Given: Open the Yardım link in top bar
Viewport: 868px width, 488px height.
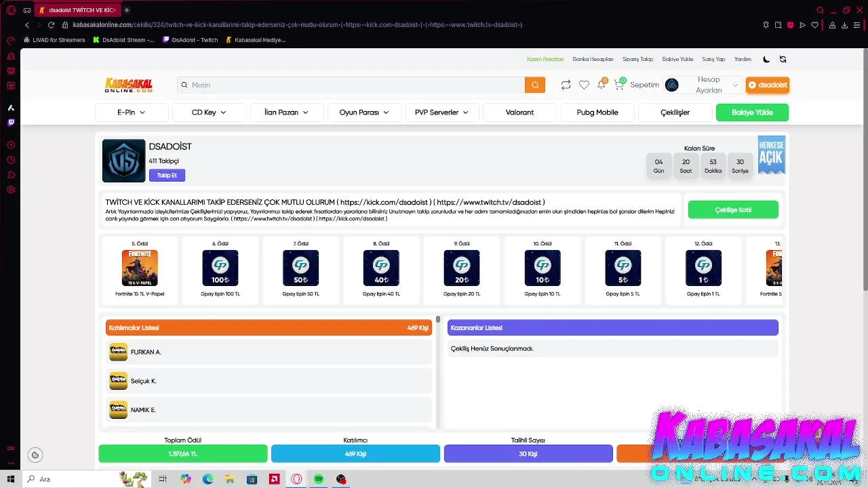Looking at the screenshot, I should [743, 59].
